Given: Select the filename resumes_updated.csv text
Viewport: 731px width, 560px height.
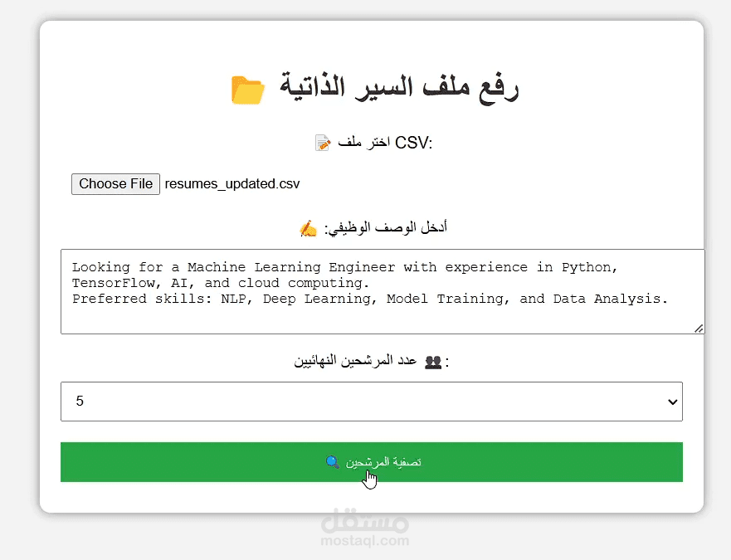Looking at the screenshot, I should 231,183.
